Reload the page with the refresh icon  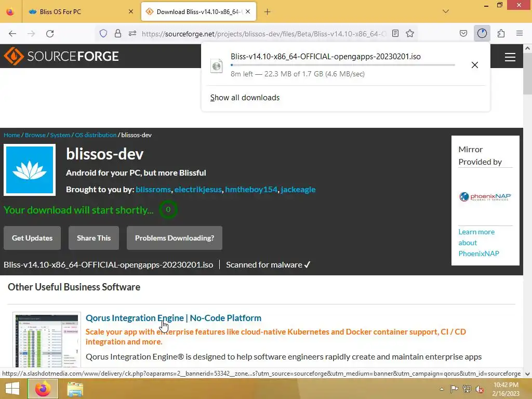pos(50,34)
